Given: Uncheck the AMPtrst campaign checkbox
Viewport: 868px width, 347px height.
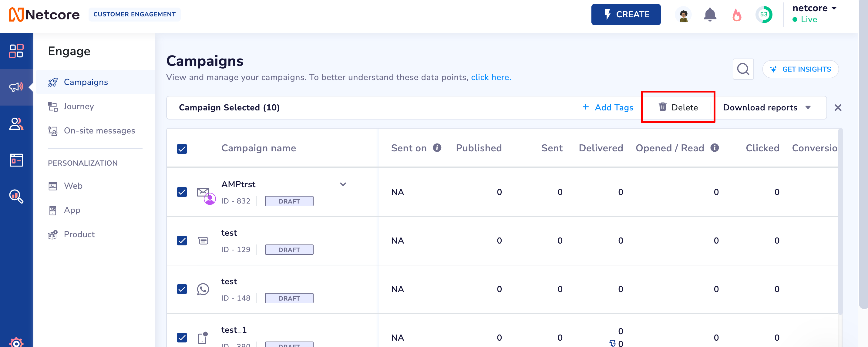Looking at the screenshot, I should (182, 192).
